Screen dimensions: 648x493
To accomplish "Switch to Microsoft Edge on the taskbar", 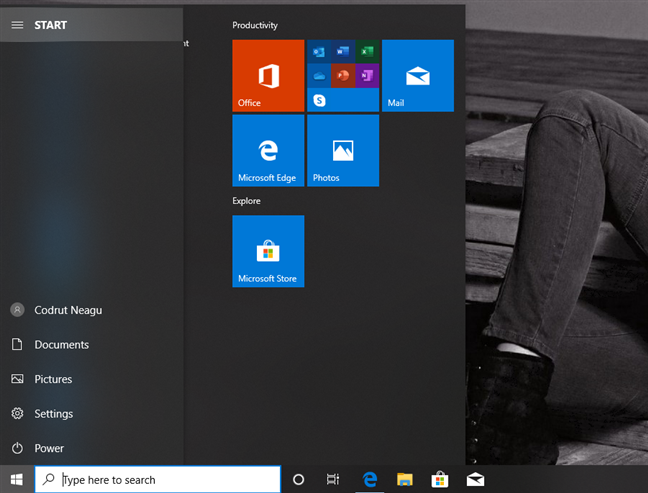I will coord(370,479).
